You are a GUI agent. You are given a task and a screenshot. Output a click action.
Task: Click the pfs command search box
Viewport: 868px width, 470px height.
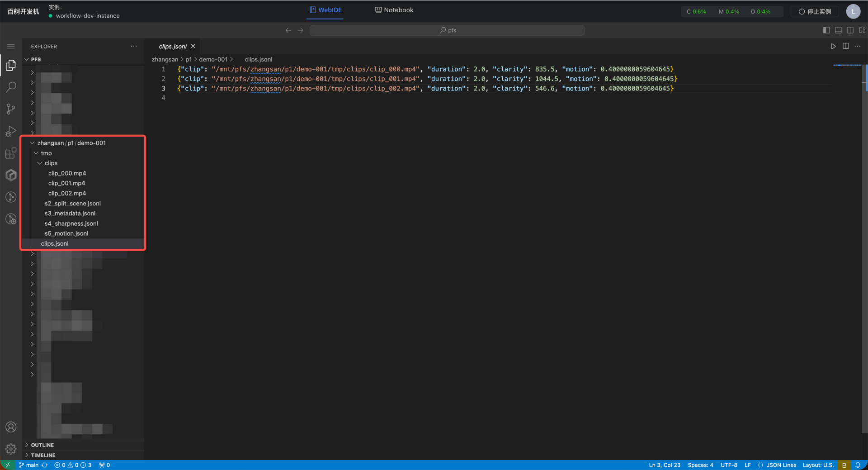tap(447, 30)
